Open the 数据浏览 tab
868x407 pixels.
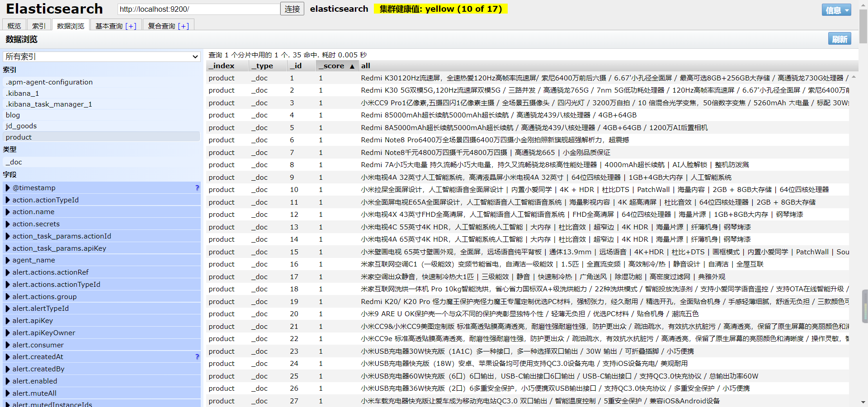click(71, 26)
